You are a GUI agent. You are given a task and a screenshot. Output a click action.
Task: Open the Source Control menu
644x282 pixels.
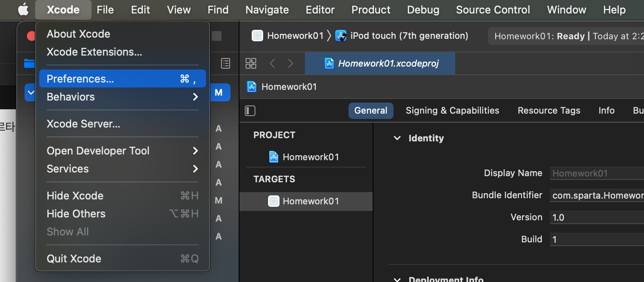(x=493, y=10)
